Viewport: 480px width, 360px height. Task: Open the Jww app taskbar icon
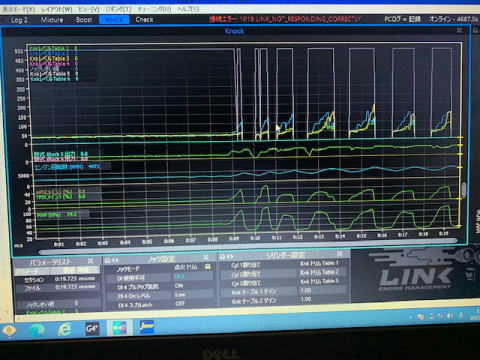pyautogui.click(x=146, y=327)
